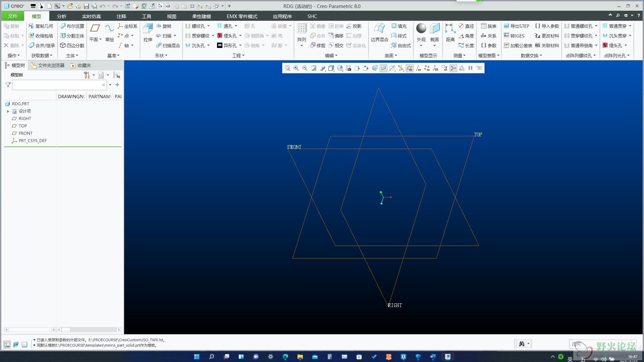Click the 转IGES button
This screenshot has width=644, height=362.
(x=514, y=36)
